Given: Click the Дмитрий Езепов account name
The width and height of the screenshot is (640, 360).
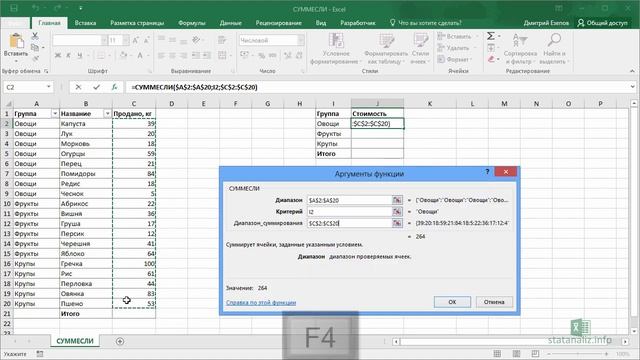Looking at the screenshot, I should tap(546, 23).
